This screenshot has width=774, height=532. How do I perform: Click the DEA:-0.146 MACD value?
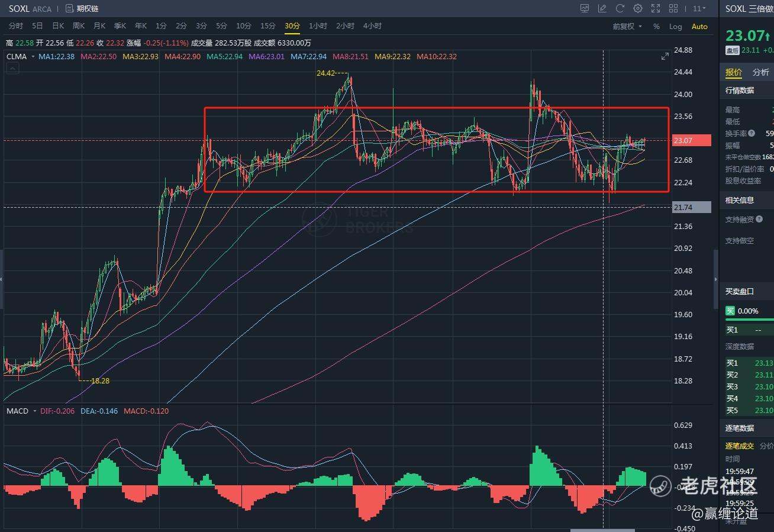99,411
